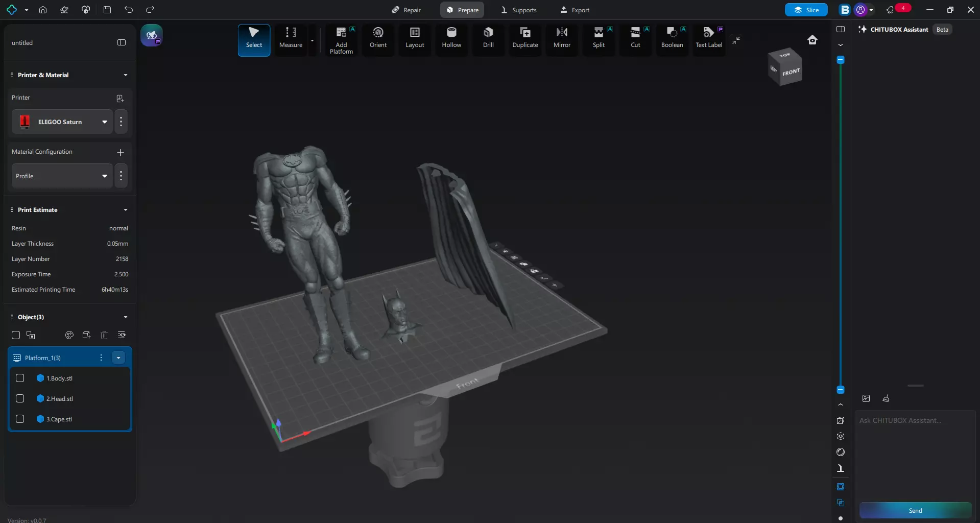The height and width of the screenshot is (523, 980).
Task: Click the clear chat broom icon
Action: 886,398
